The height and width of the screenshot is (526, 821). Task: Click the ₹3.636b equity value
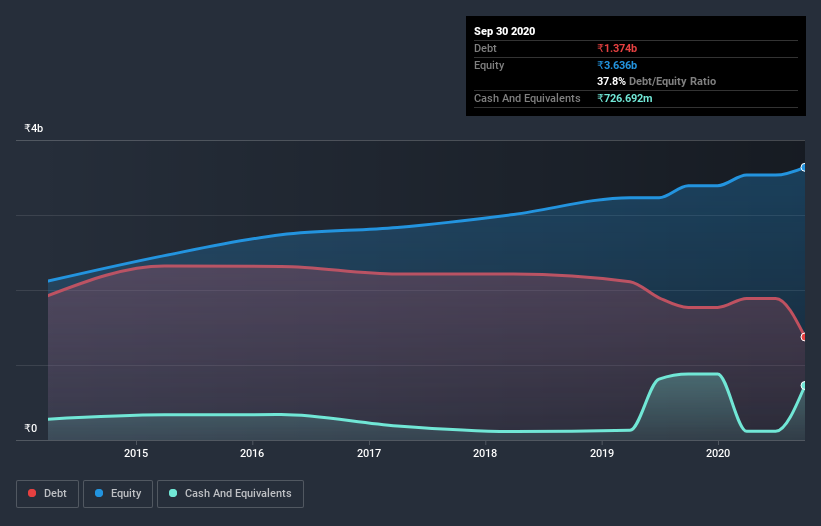pyautogui.click(x=617, y=65)
